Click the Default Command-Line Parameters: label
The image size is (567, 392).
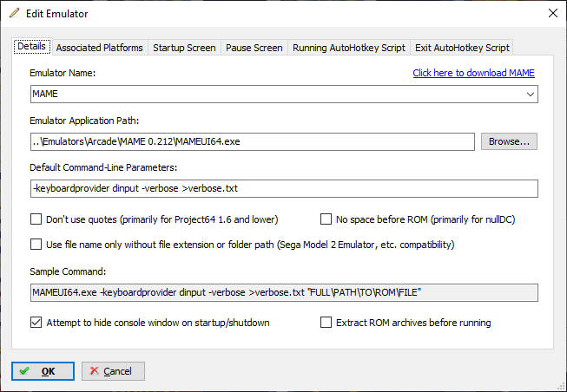click(103, 167)
